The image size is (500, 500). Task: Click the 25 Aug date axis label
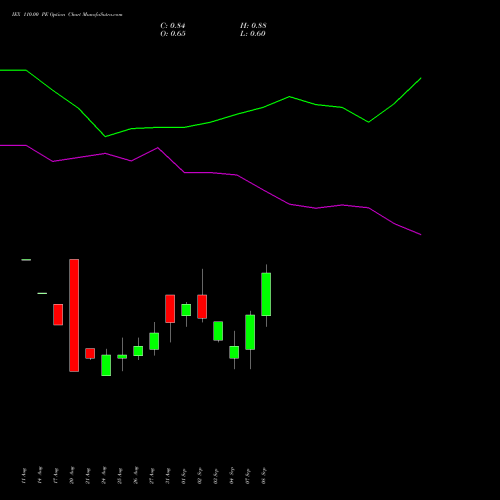[x=120, y=476]
